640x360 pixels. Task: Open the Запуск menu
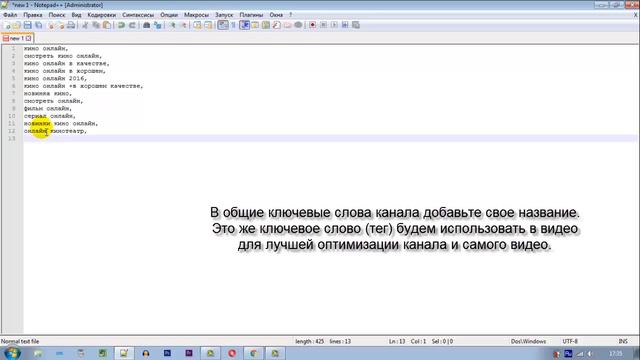click(x=224, y=15)
